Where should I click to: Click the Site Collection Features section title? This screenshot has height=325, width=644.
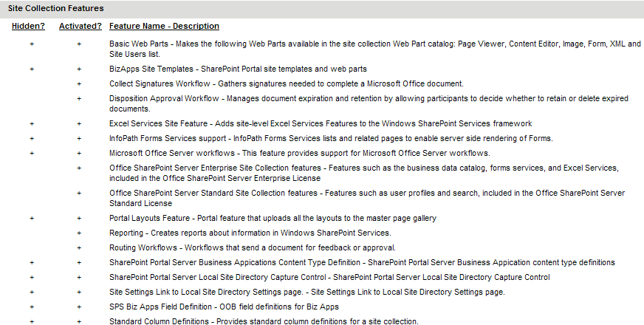pos(55,8)
